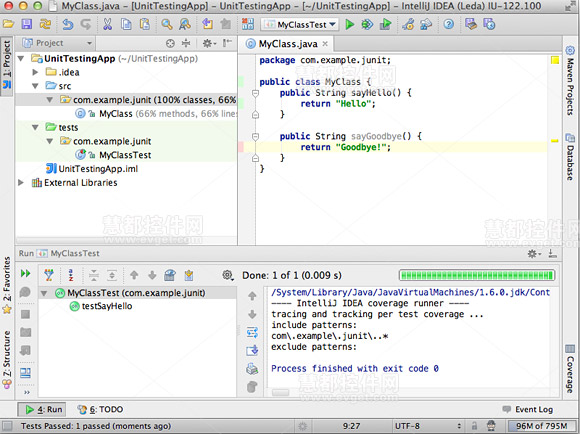Viewport: 580px width, 434px height.
Task: Print console output icon
Action: 252,369
